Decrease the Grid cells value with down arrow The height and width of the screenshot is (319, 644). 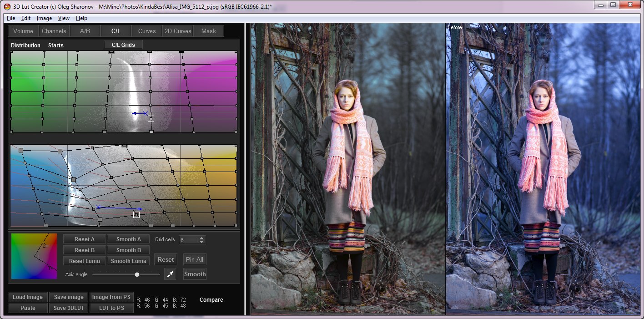point(202,242)
